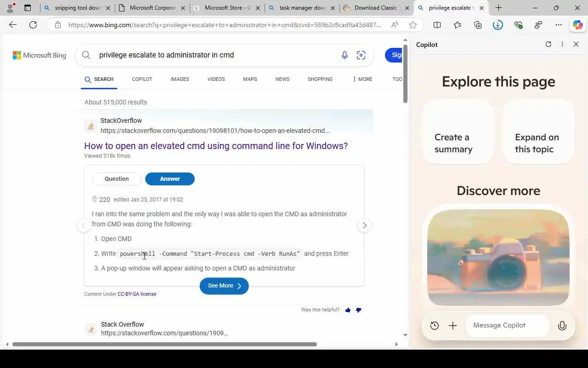Open the VIDEOS search tab
The image size is (588, 368).
coord(216,79)
